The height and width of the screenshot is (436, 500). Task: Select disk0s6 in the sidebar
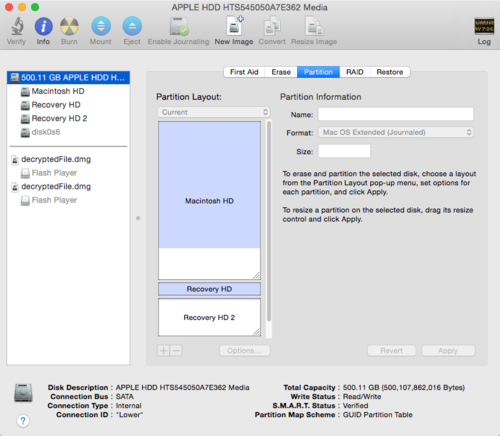68,132
